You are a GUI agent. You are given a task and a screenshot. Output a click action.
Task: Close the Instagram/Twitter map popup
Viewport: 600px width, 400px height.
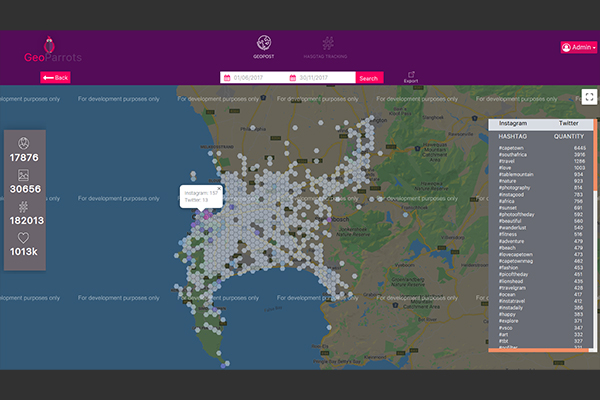click(220, 187)
